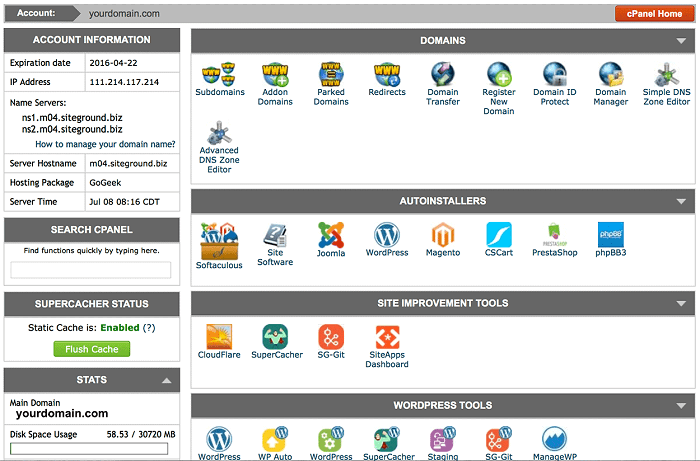Screen dimensions: 700x461
Task: Click server time Jul 08 08:16 CDT
Action: 125,202
